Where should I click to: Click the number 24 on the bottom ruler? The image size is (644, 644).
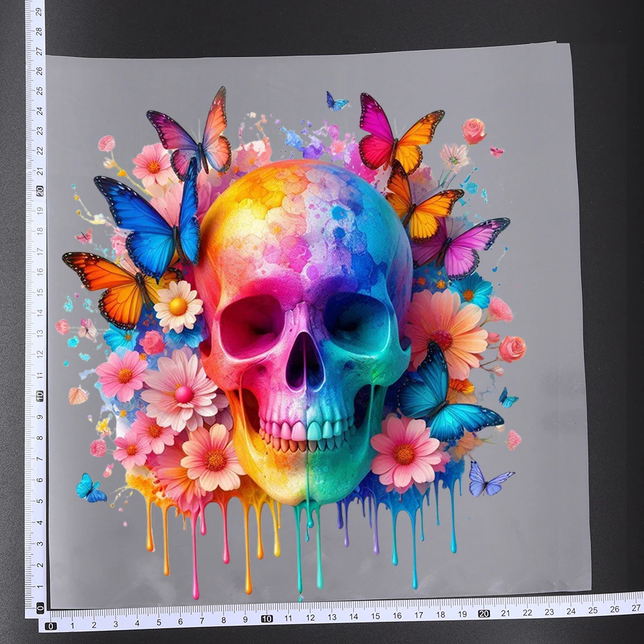coord(571,611)
